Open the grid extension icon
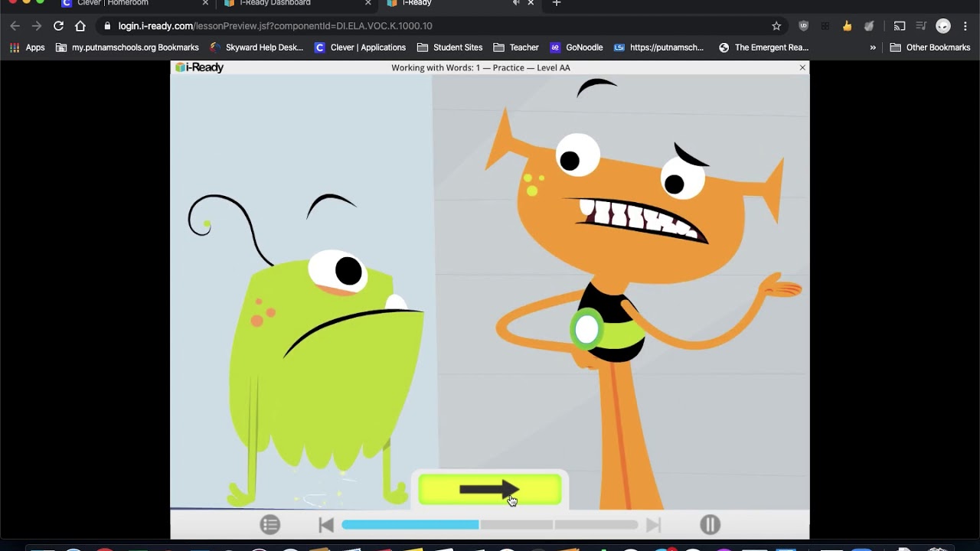Screen dimensions: 980x551 click(x=825, y=26)
